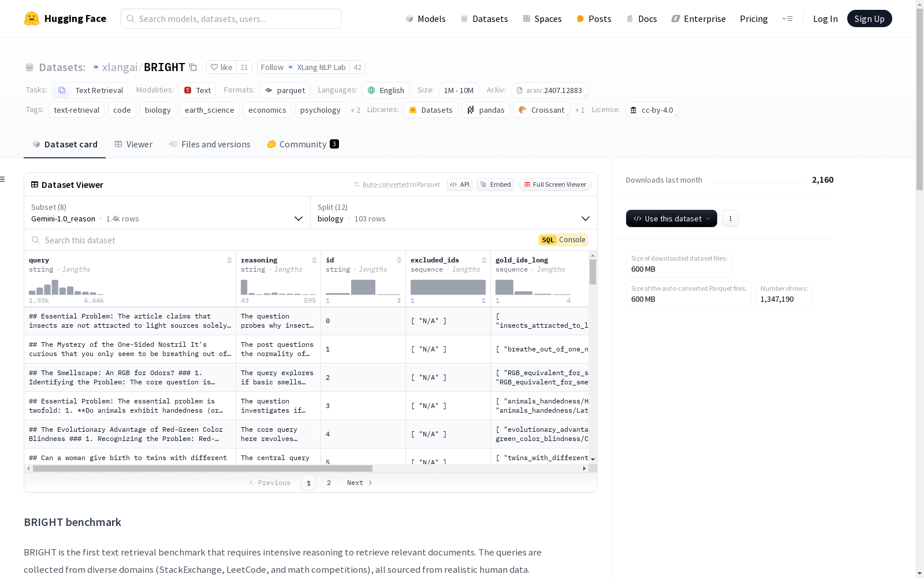Open the three-dot more options button

click(x=731, y=218)
